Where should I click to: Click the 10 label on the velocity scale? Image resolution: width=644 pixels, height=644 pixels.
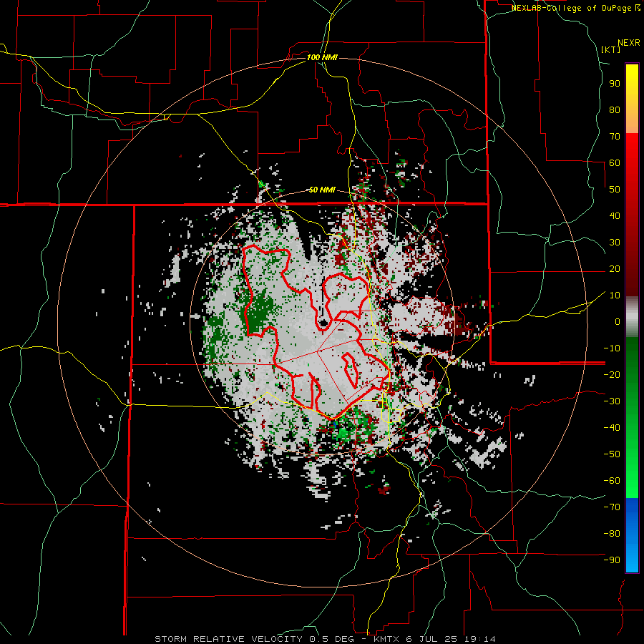pyautogui.click(x=615, y=296)
